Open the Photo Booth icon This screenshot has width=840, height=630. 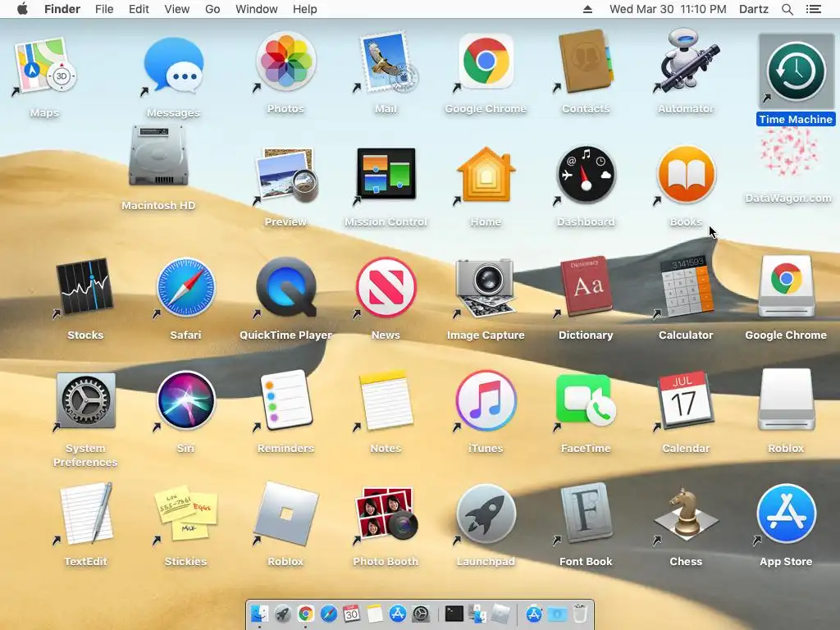(386, 514)
